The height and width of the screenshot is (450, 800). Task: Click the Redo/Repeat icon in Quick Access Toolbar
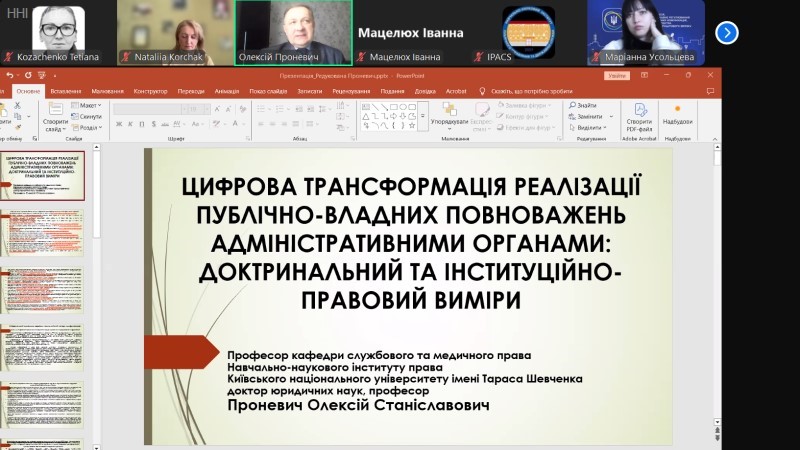tap(28, 76)
